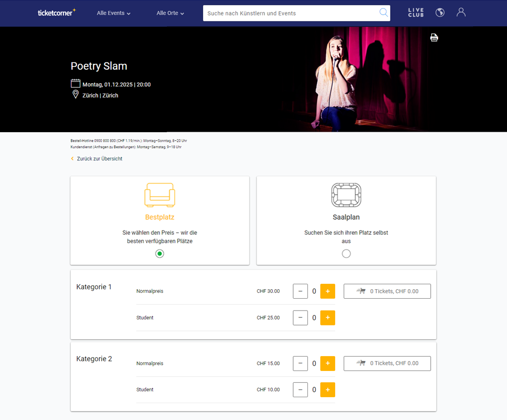Click the calendar icon by the date
This screenshot has width=507, height=420.
click(75, 84)
